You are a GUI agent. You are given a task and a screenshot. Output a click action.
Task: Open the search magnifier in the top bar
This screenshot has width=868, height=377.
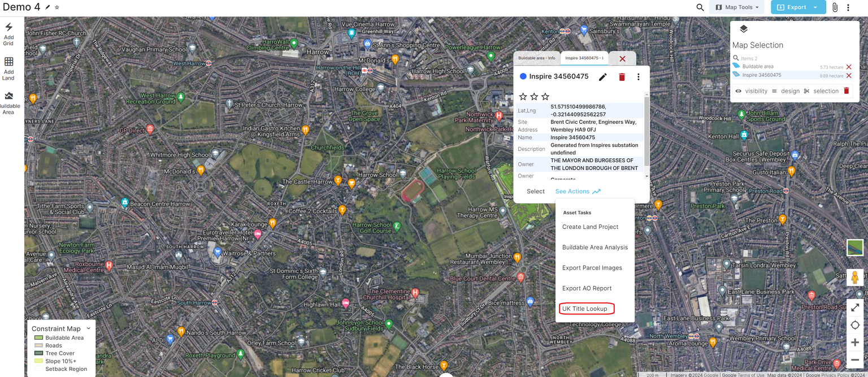point(700,7)
